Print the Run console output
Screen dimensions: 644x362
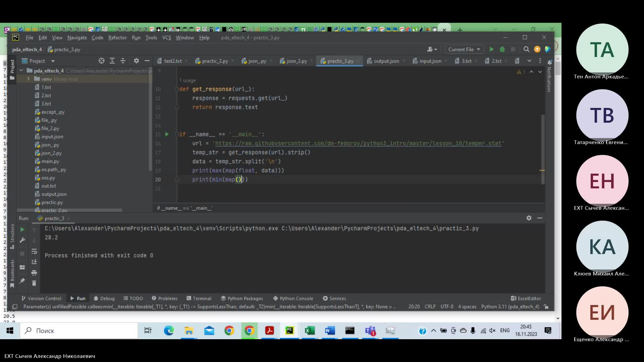click(34, 273)
